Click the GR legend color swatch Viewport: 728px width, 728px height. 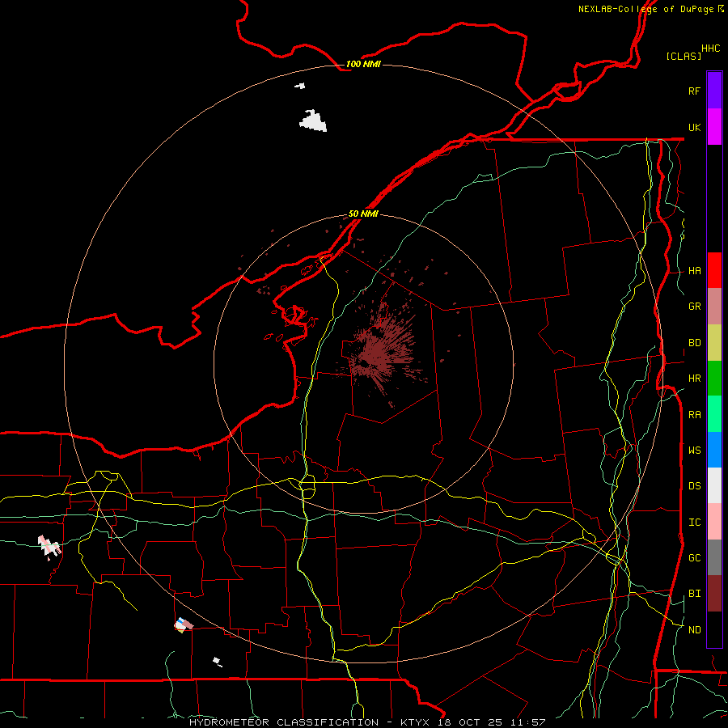[x=714, y=307]
